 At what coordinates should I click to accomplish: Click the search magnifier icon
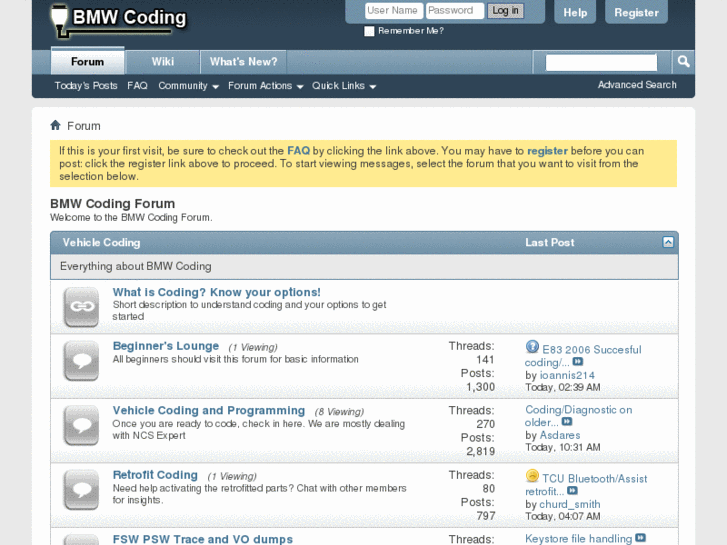coord(683,61)
